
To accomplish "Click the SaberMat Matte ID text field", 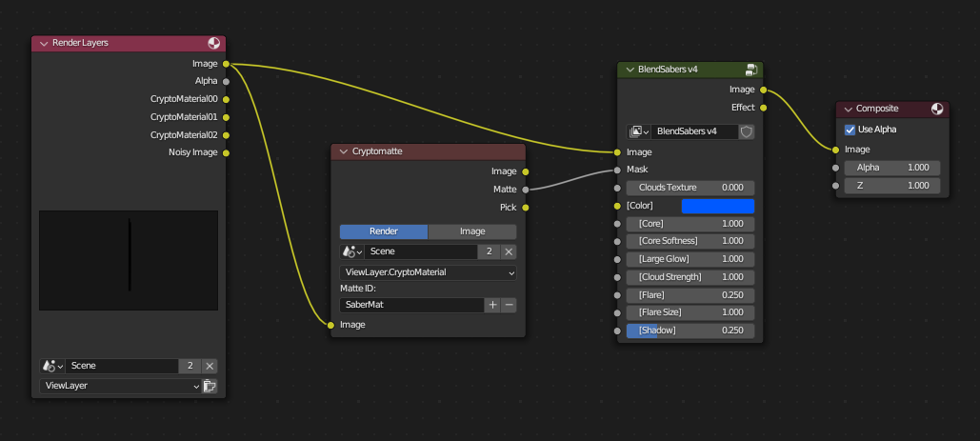I will [411, 305].
